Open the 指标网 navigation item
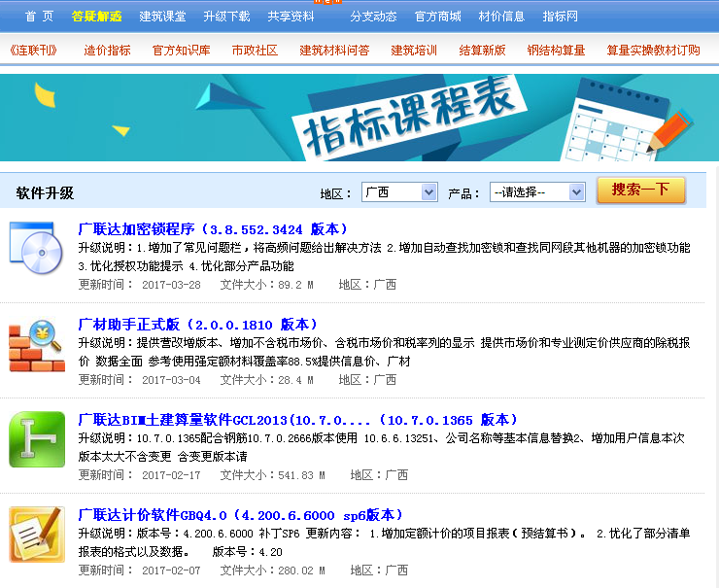Viewport: 719px width, 588px height. 560,17
